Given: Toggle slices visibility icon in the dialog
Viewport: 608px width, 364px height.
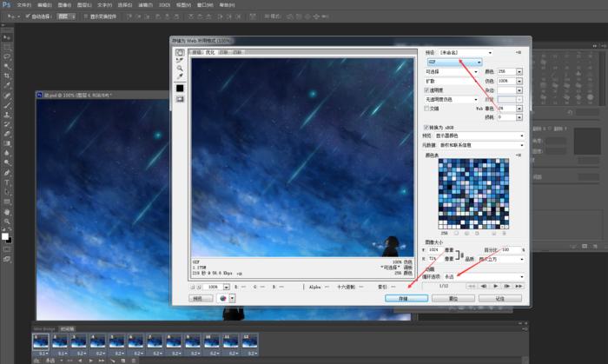Looking at the screenshot, I should [180, 99].
